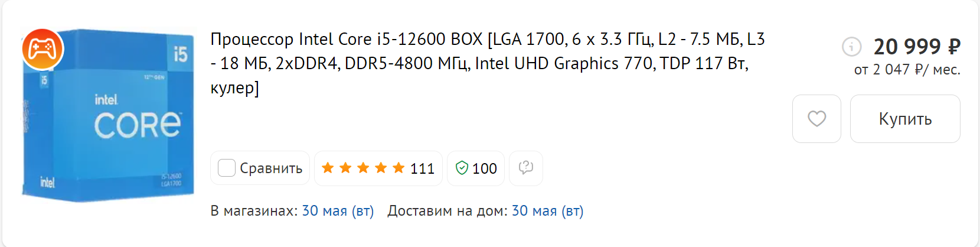Screen dimensions: 980x247
Task: Click the green shield reliability icon
Action: pyautogui.click(x=461, y=168)
